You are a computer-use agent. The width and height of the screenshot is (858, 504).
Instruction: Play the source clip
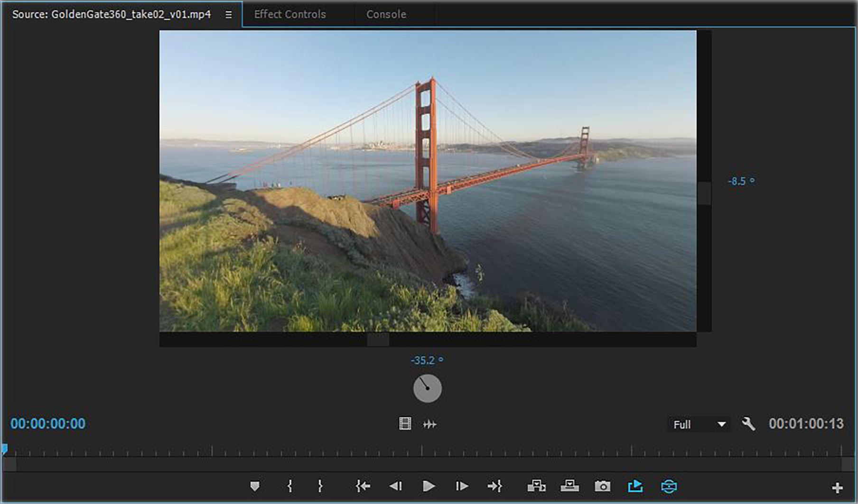pyautogui.click(x=429, y=486)
